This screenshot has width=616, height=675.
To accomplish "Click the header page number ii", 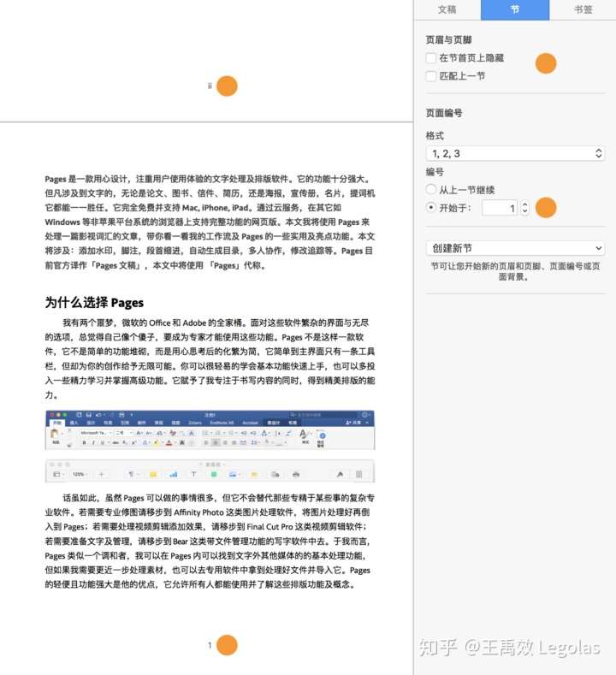I will point(210,86).
